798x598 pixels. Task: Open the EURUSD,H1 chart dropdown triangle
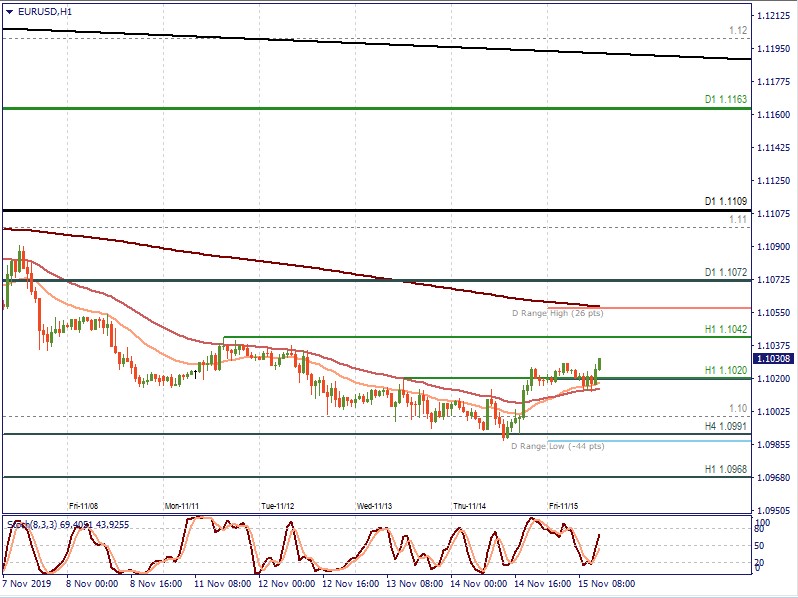pyautogui.click(x=10, y=12)
